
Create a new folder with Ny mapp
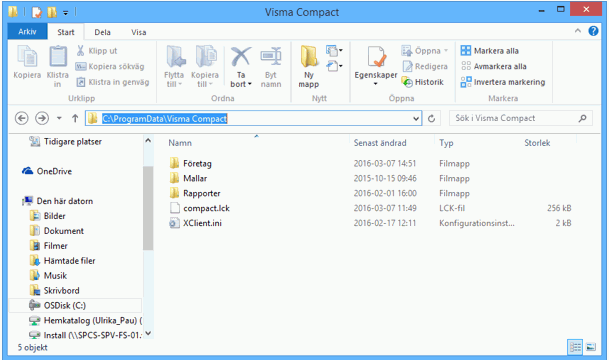point(309,66)
